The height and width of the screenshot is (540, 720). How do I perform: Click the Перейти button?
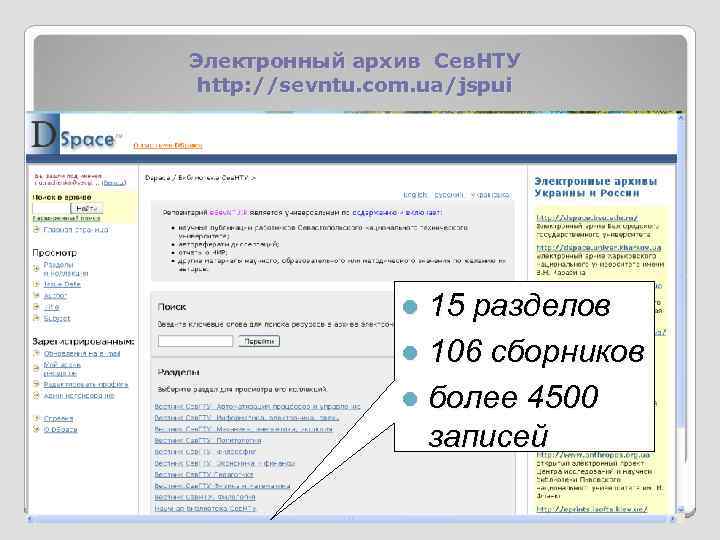click(259, 341)
